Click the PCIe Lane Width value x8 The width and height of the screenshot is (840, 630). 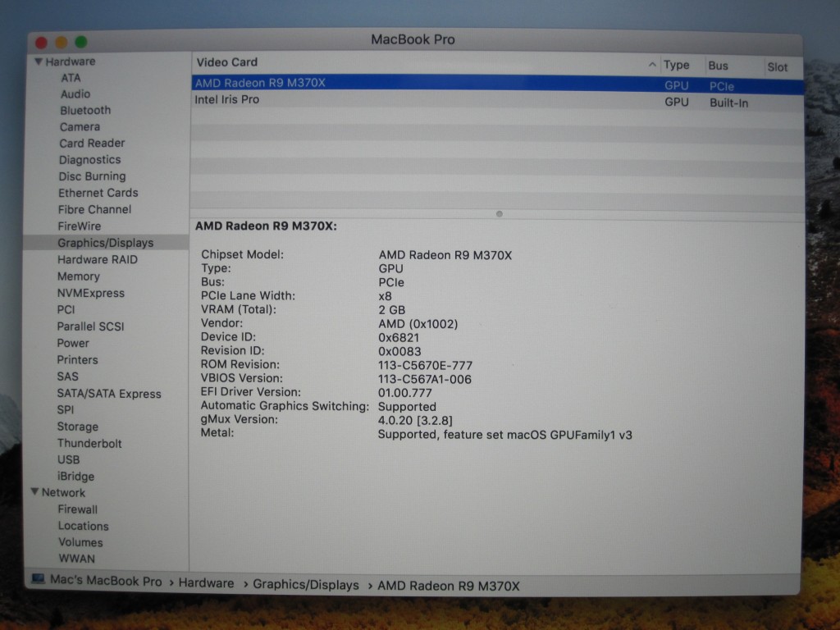point(385,296)
